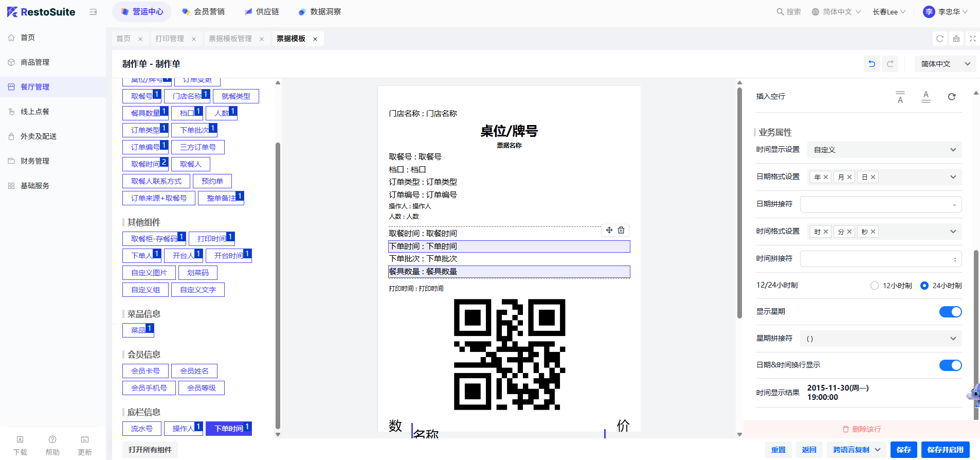Image resolution: width=980 pixels, height=460 pixels.
Task: Switch to the 打印管理 tab
Action: click(170, 39)
